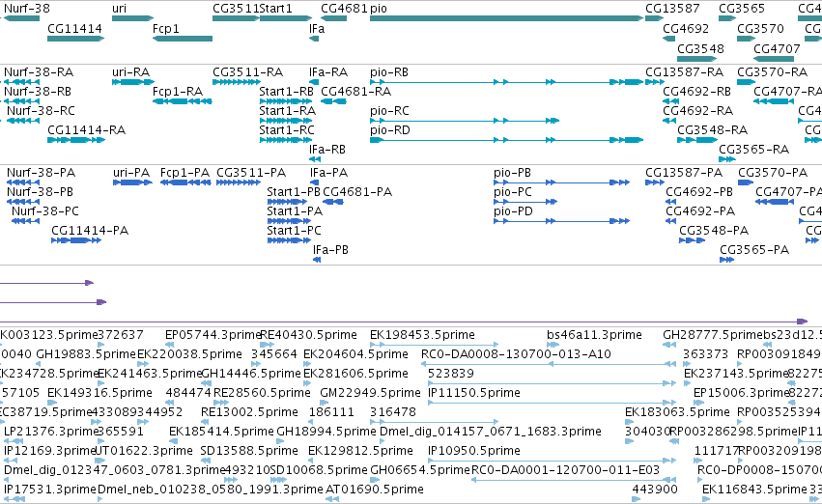This screenshot has width=822, height=504.
Task: Click the CG4692-RB transcript
Action: point(669,101)
